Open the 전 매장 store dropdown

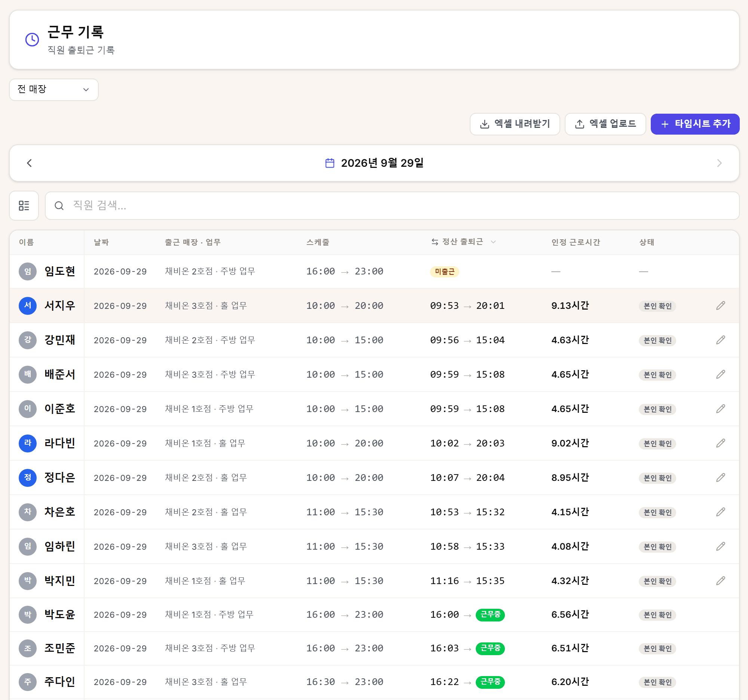(54, 89)
